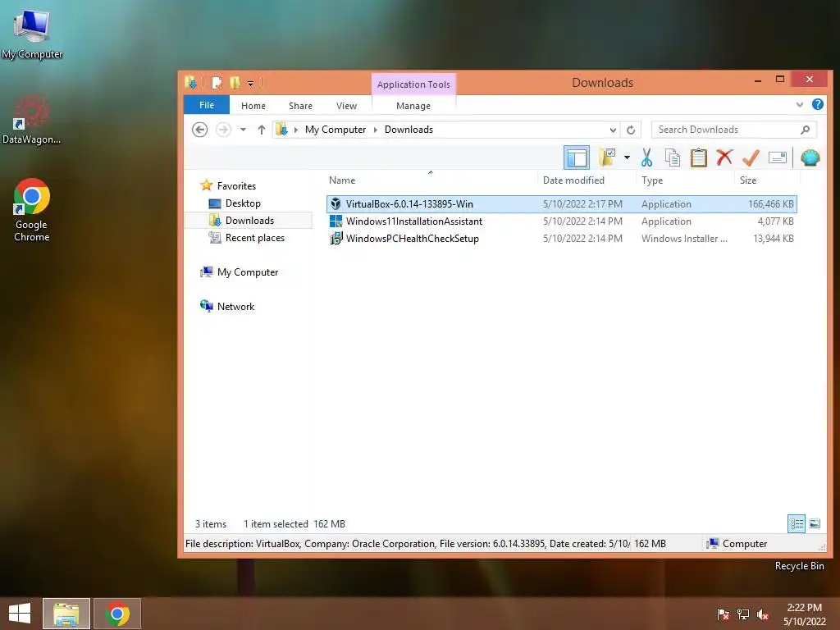The width and height of the screenshot is (840, 630).
Task: Open Help with the blue question icon
Action: click(818, 104)
